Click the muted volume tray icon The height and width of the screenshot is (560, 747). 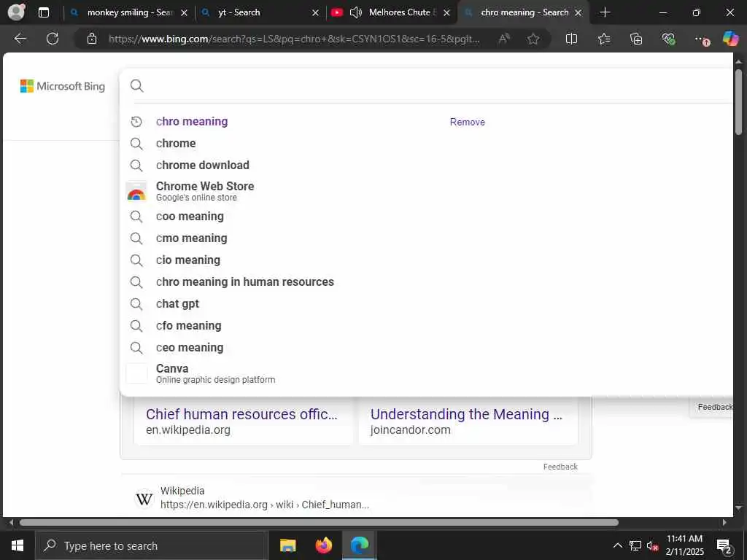[652, 545]
